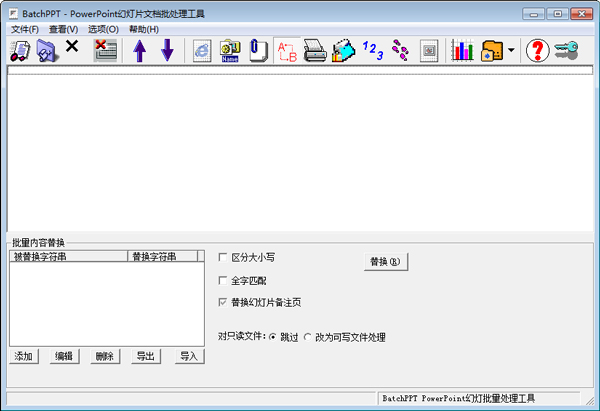Open the 选项(O) menu
This screenshot has height=411, width=600.
pos(103,29)
